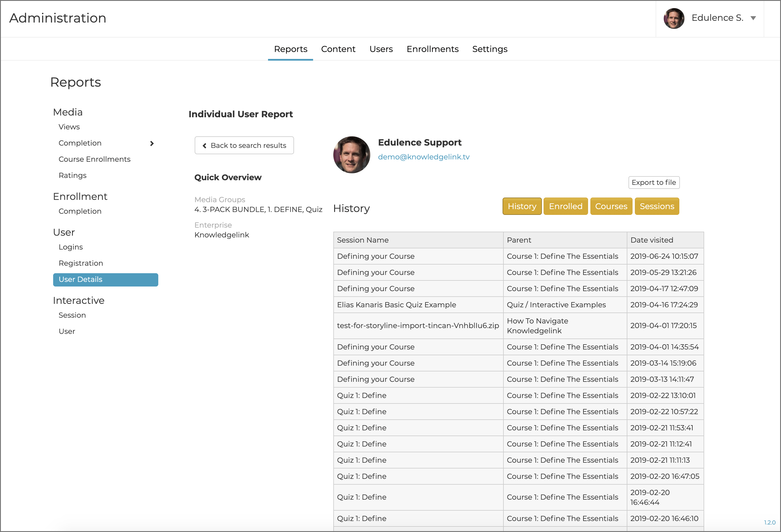Viewport: 781px width, 532px height.
Task: Click the user avatar in top header
Action: 674,18
